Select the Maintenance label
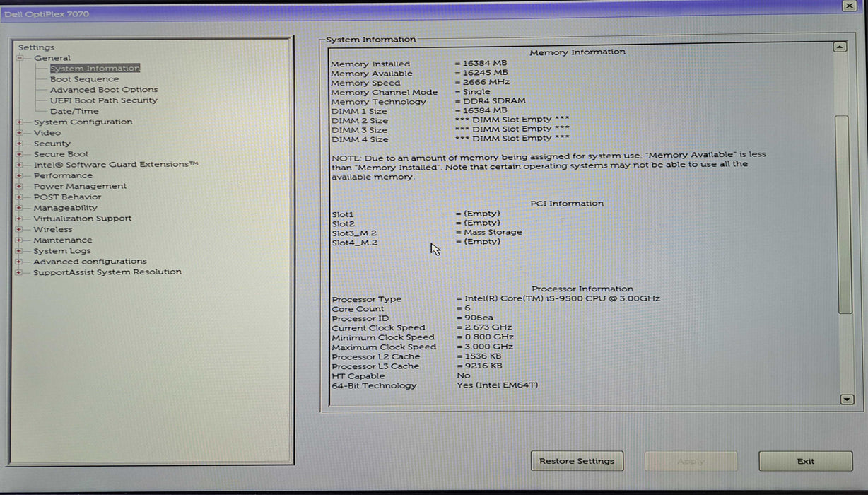868x495 pixels. tap(63, 240)
